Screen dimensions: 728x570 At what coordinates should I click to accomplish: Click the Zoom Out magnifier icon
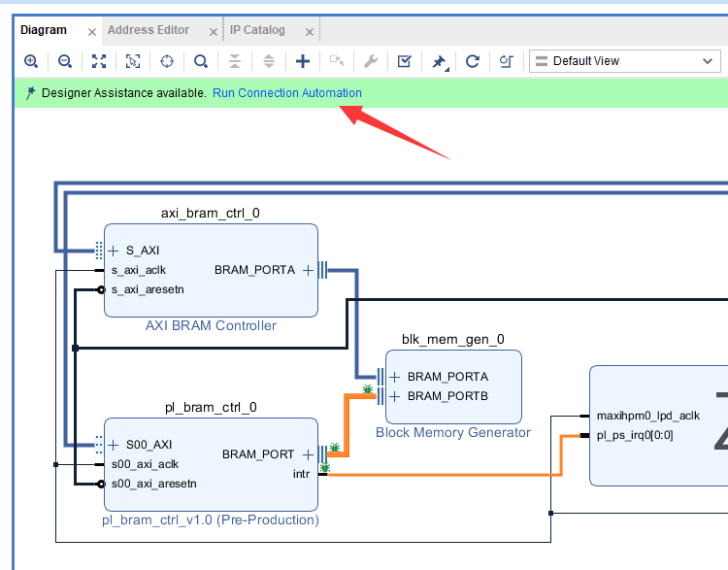(65, 61)
